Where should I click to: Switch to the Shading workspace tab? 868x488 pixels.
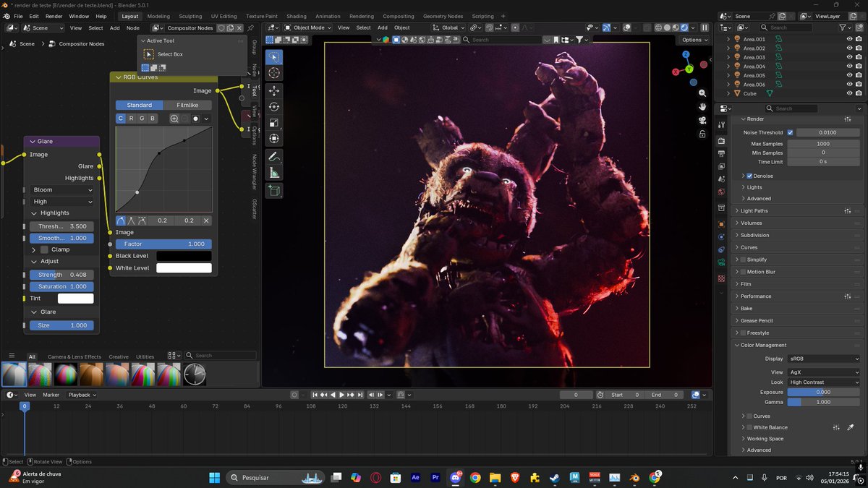[x=297, y=16]
